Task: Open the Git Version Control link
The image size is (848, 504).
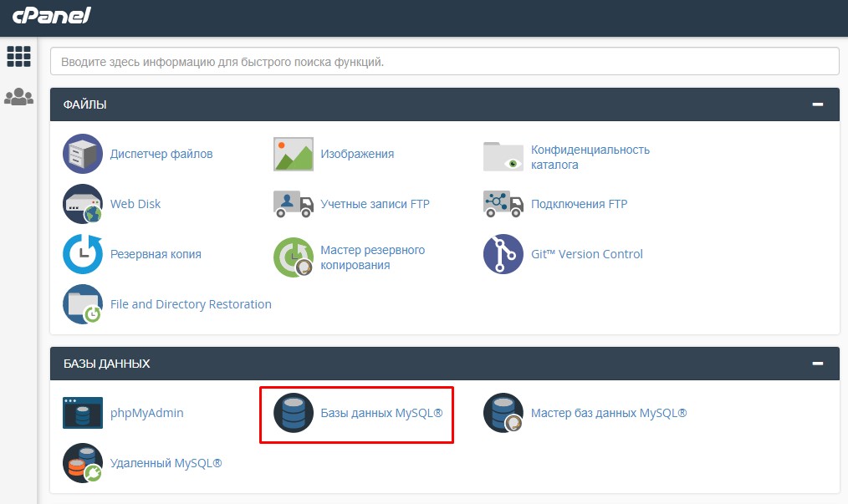Action: [x=587, y=254]
